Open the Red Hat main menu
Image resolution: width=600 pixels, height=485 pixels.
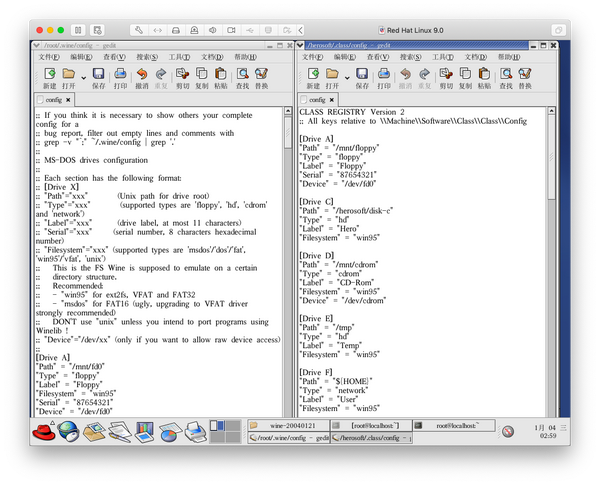click(45, 432)
